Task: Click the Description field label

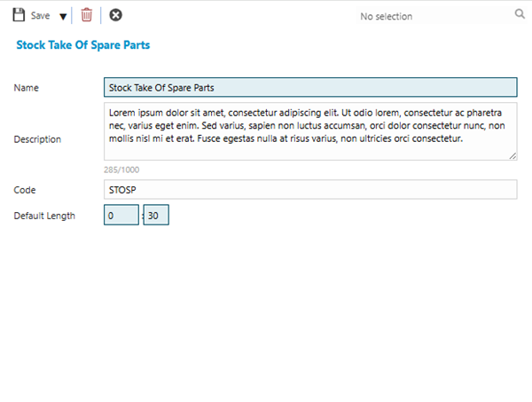Action: [x=38, y=139]
